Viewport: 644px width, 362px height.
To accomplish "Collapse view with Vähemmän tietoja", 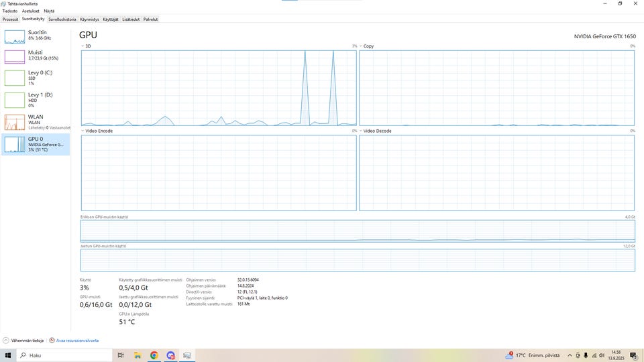I will click(x=23, y=341).
